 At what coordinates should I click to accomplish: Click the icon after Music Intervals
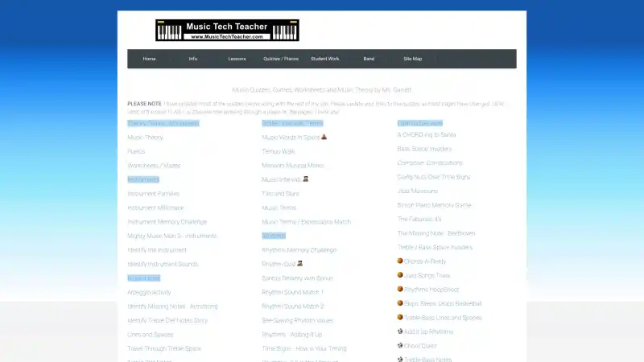(x=307, y=179)
